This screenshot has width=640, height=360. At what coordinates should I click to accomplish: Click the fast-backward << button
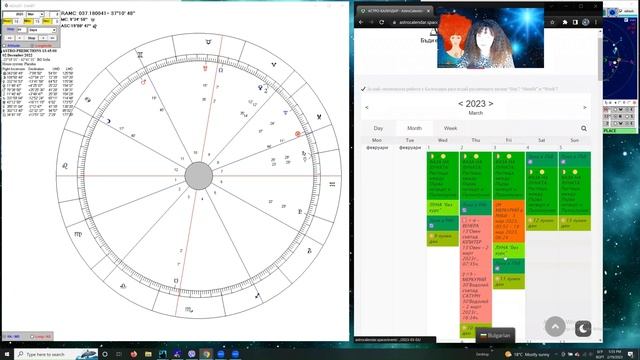click(x=10, y=38)
